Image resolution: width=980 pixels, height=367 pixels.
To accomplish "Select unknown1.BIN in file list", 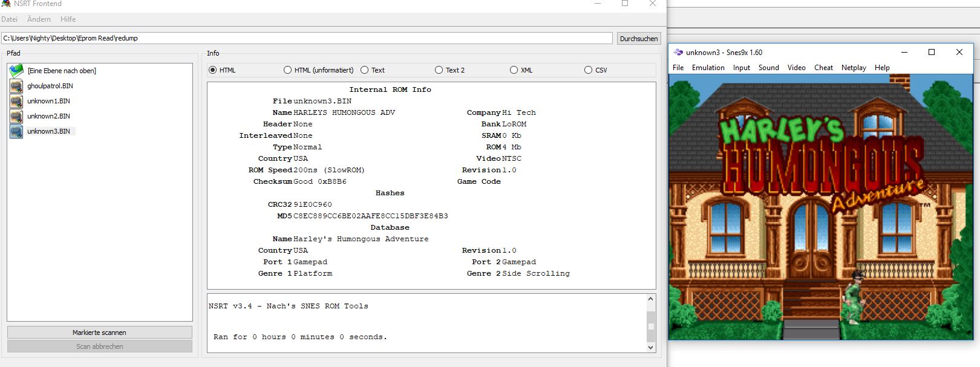I will click(x=48, y=101).
